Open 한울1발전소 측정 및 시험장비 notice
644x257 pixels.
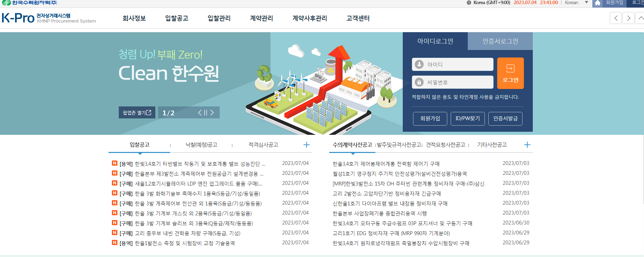(177, 243)
